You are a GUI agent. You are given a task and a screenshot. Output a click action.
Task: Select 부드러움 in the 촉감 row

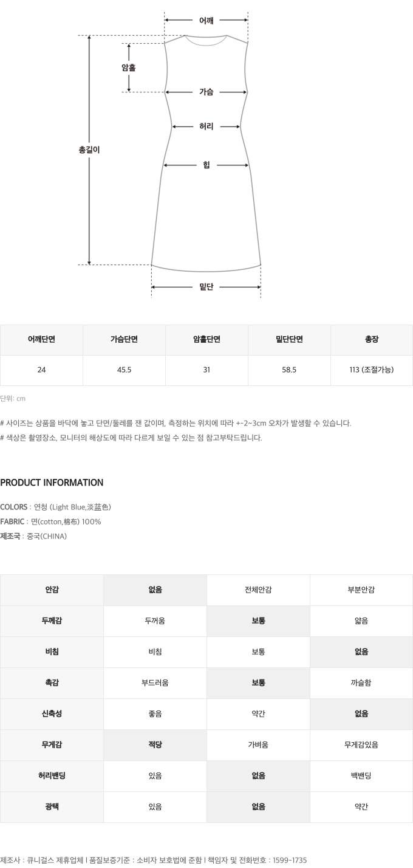click(155, 683)
